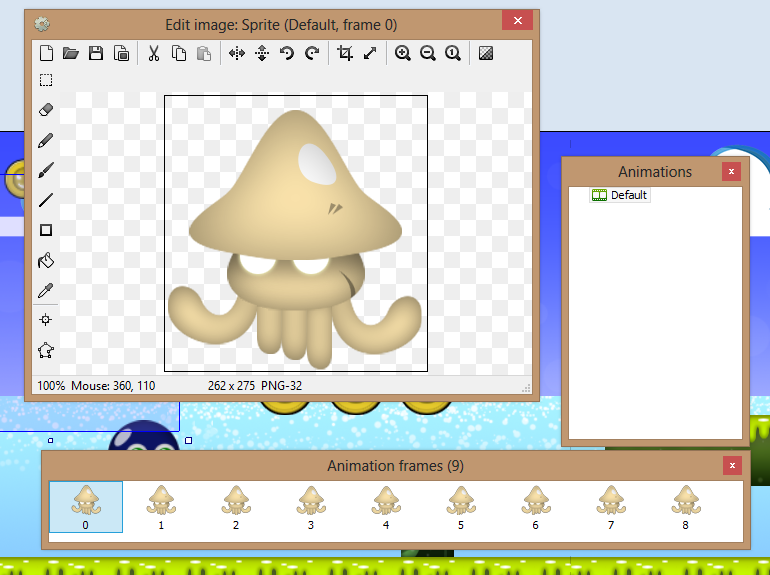Select animation frame 3 thumbnail

(311, 507)
